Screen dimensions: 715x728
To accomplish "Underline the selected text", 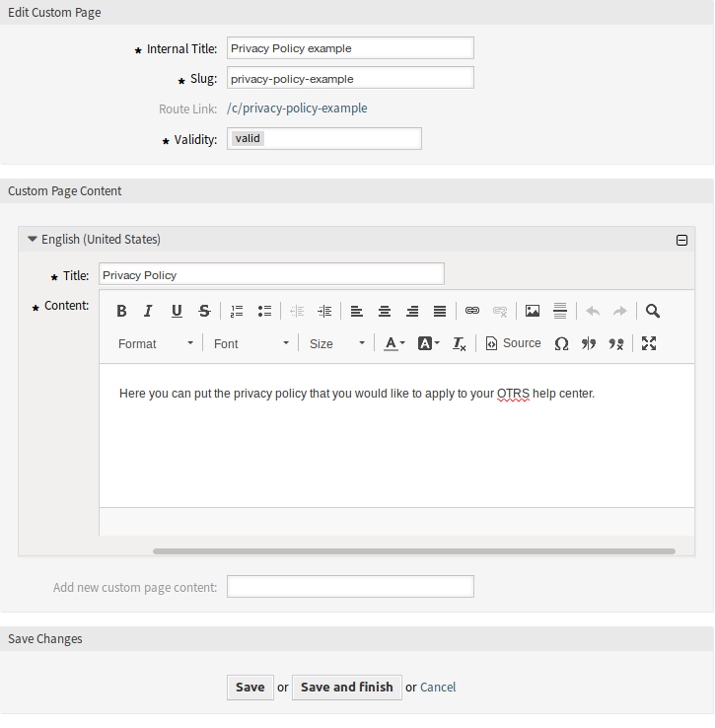I will click(x=177, y=311).
